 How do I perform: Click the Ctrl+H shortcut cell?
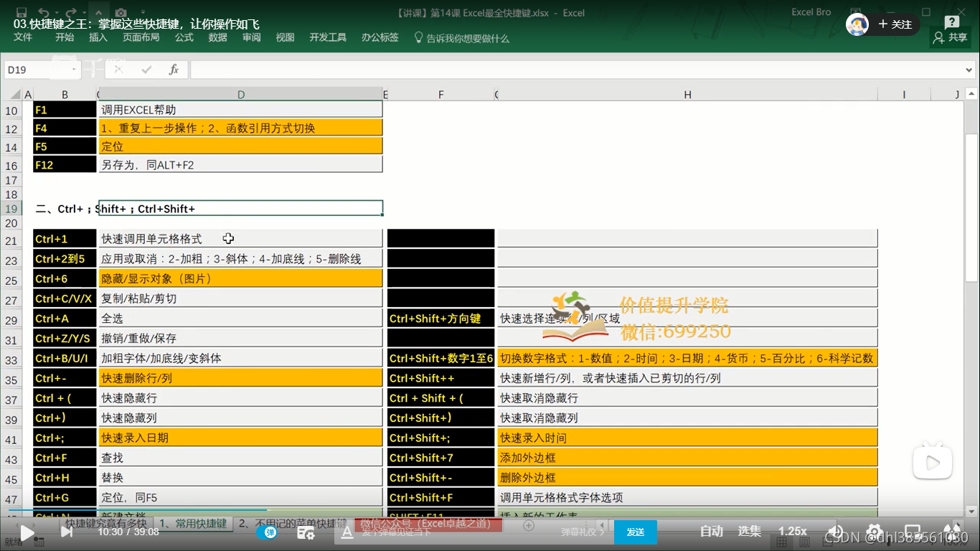click(x=65, y=477)
